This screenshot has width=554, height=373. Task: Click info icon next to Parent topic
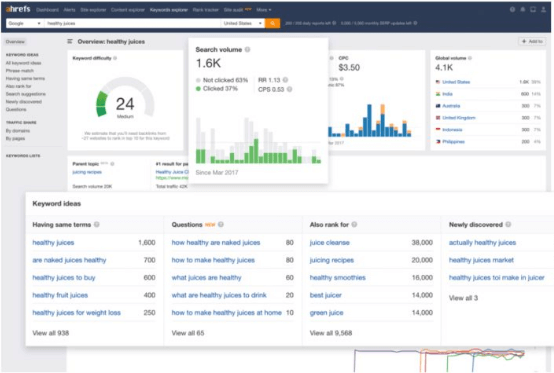112,164
